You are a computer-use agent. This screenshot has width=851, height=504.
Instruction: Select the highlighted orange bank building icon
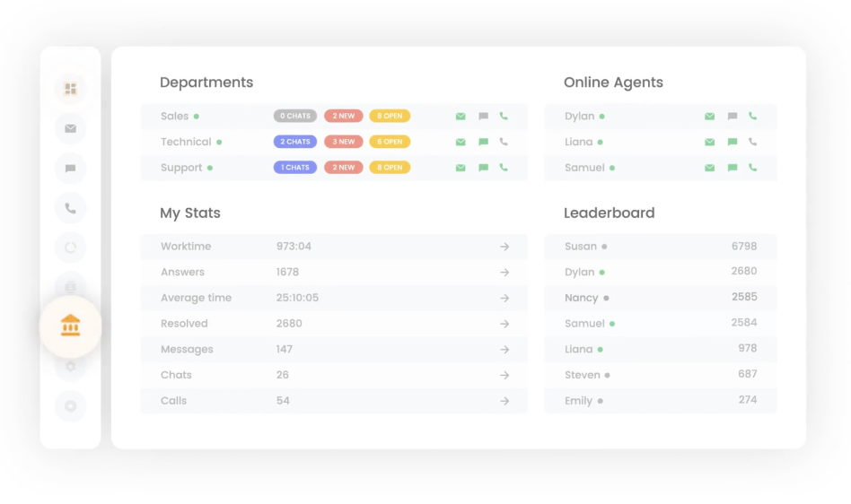point(71,326)
